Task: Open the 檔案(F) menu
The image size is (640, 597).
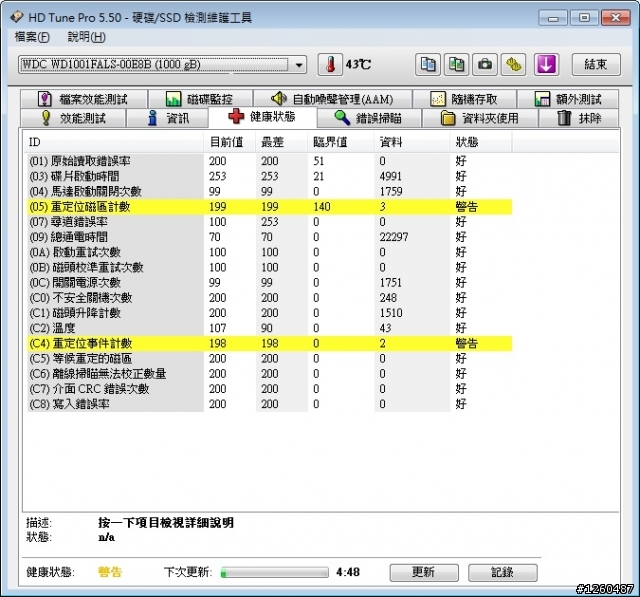Action: 32,37
